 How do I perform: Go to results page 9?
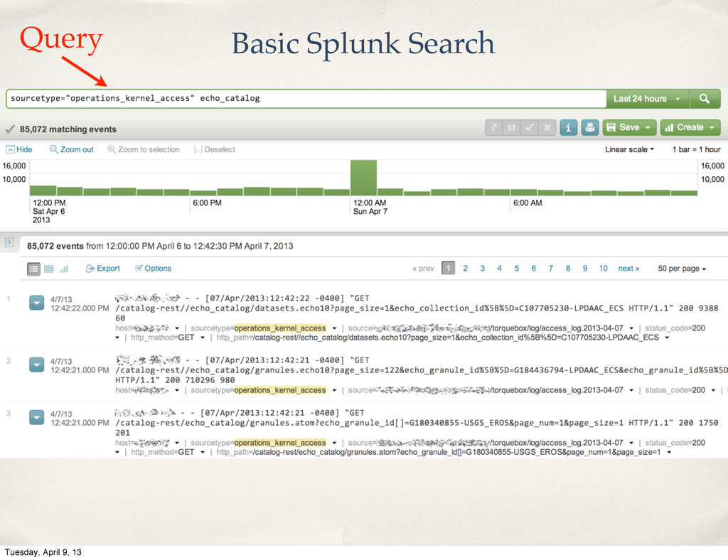pos(585,269)
